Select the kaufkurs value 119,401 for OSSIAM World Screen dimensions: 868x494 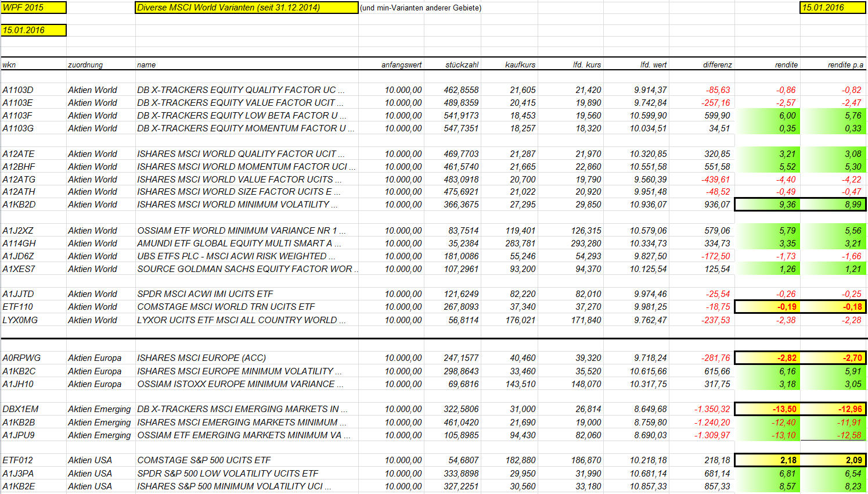[520, 231]
